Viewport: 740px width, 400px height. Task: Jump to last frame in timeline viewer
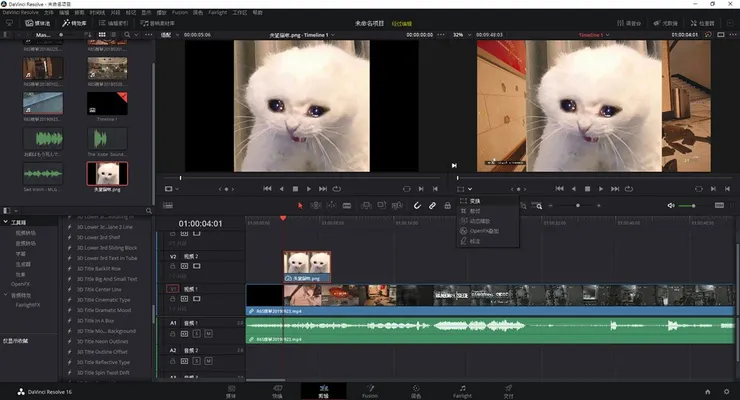(615, 189)
